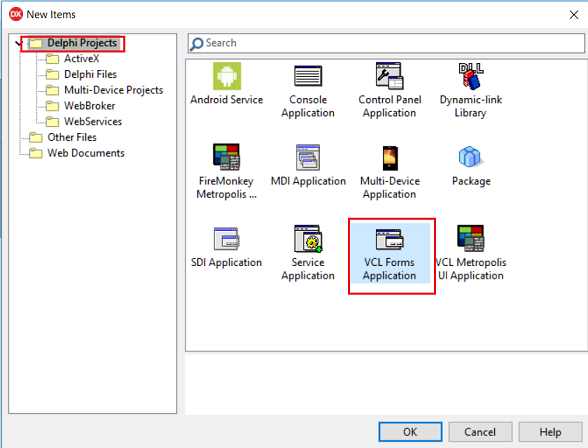Pick the Multi-Device Application icon
This screenshot has width=588, height=448.
pos(390,158)
